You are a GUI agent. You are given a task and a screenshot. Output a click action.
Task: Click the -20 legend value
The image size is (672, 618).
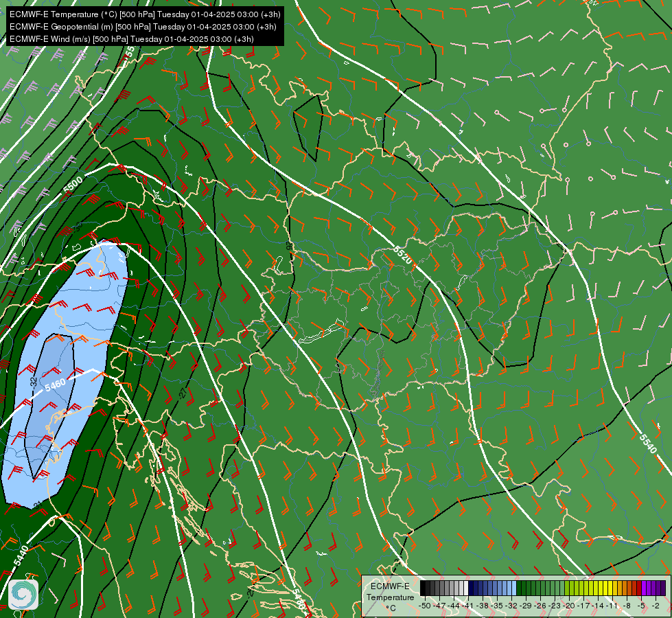click(x=569, y=606)
